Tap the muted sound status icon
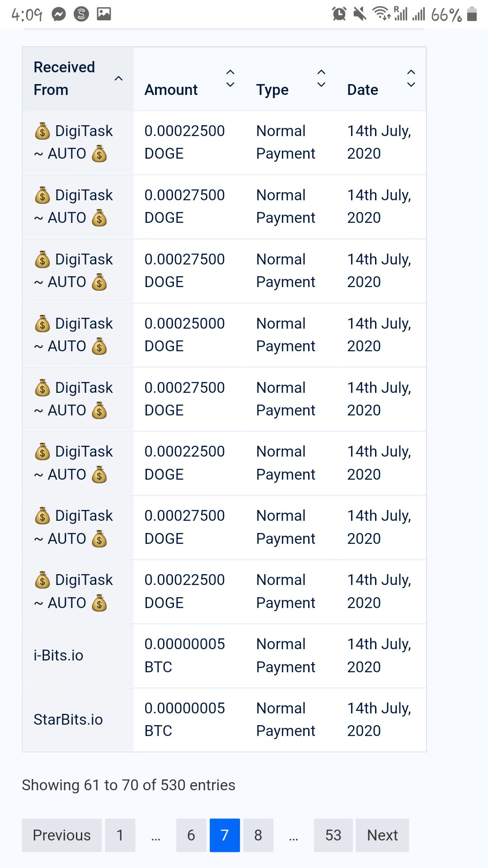488x868 pixels. pyautogui.click(x=360, y=14)
